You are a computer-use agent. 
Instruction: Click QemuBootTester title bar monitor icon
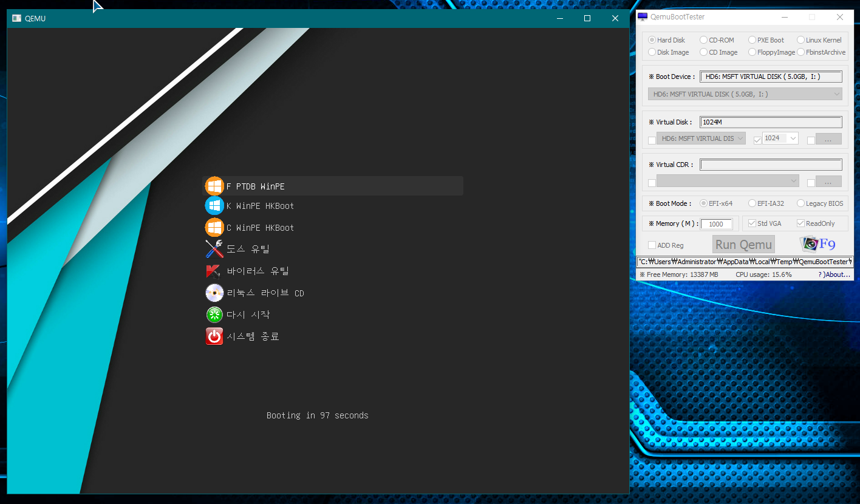643,17
